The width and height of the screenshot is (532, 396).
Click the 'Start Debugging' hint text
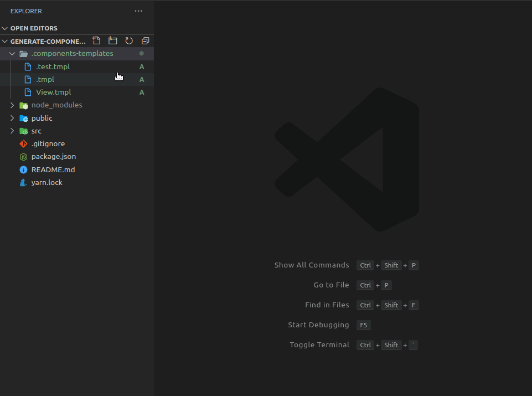tap(318, 325)
